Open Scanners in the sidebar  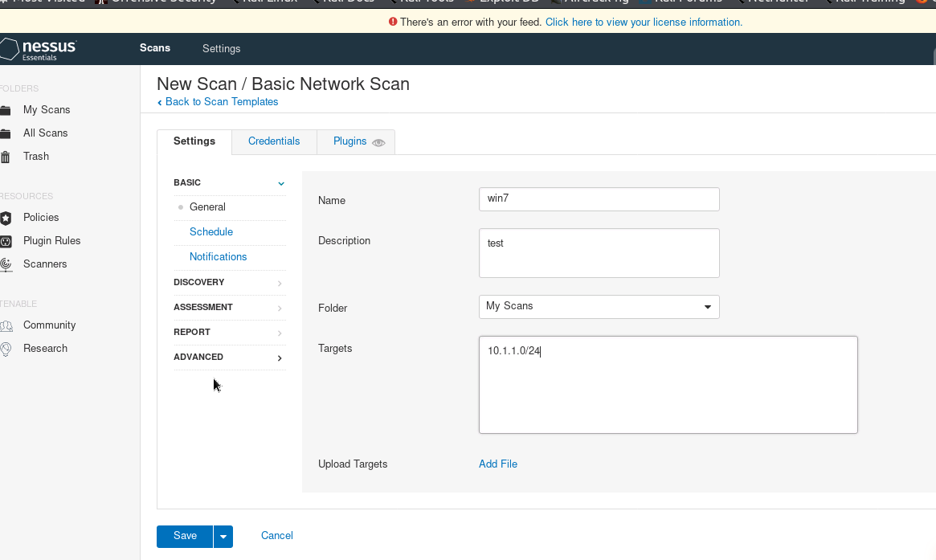tap(45, 264)
